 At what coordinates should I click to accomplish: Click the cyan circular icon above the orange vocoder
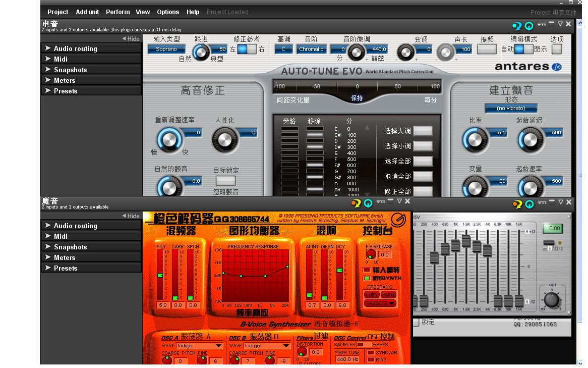(368, 203)
